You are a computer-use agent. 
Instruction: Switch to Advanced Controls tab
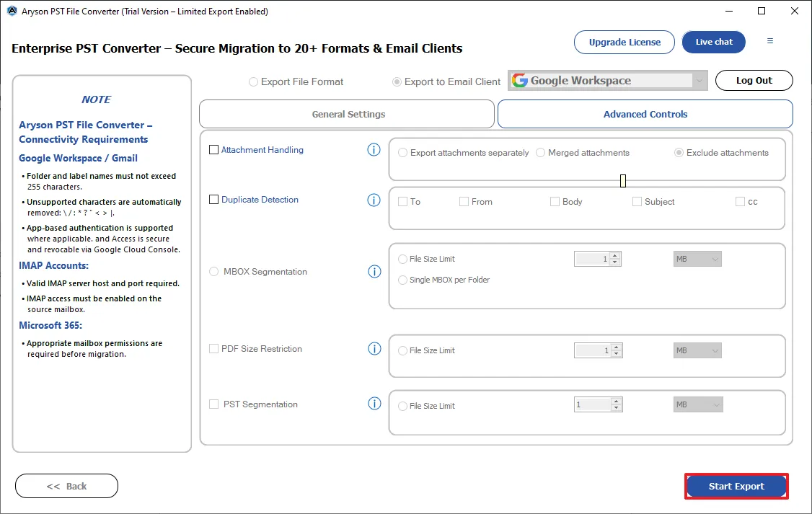tap(645, 114)
